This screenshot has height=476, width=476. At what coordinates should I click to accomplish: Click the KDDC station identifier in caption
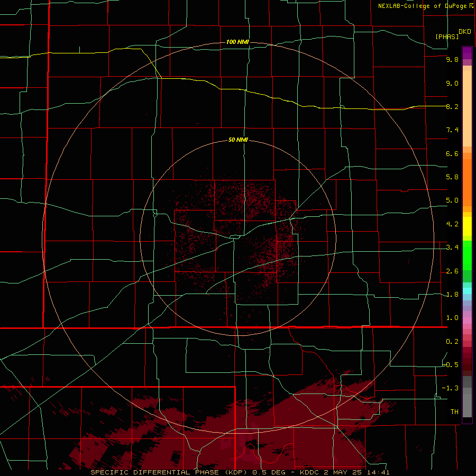pos(309,472)
